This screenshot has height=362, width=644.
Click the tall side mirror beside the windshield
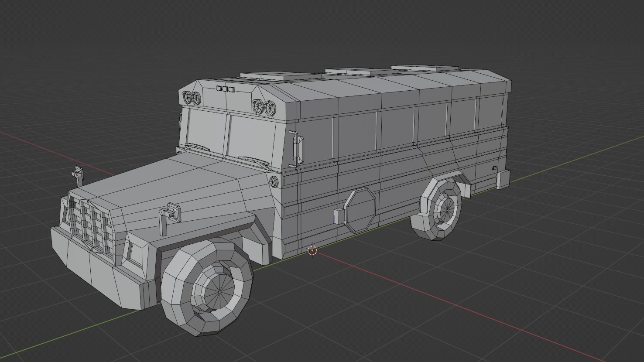(x=296, y=149)
